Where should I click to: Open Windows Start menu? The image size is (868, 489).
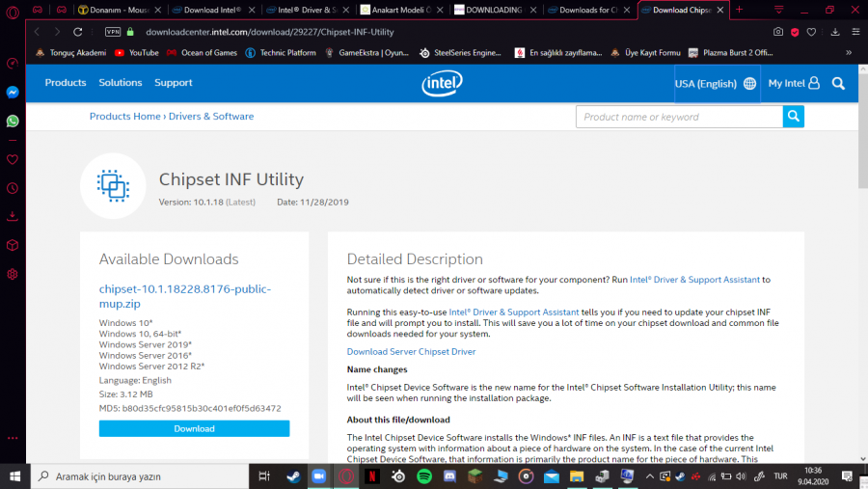click(14, 476)
